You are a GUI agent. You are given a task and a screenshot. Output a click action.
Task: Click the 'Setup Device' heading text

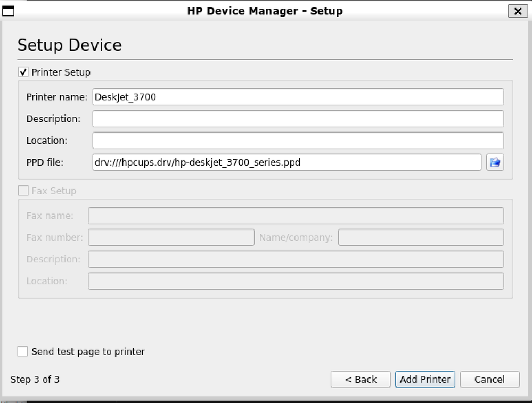[70, 45]
